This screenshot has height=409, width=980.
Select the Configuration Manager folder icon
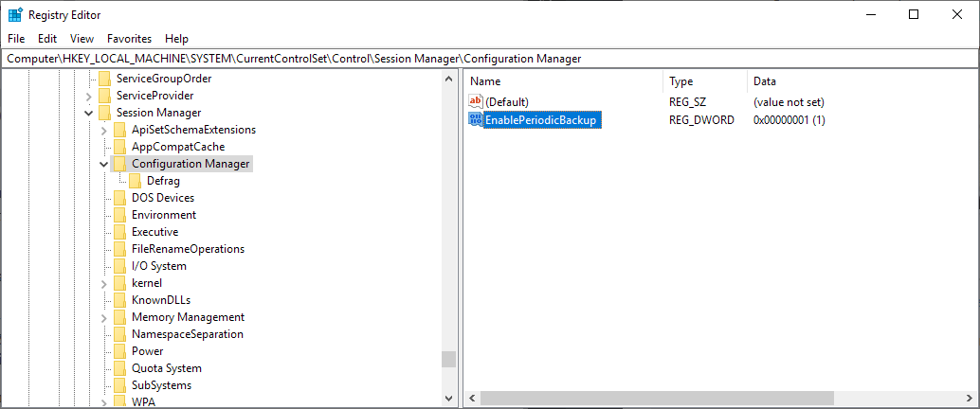tap(119, 164)
